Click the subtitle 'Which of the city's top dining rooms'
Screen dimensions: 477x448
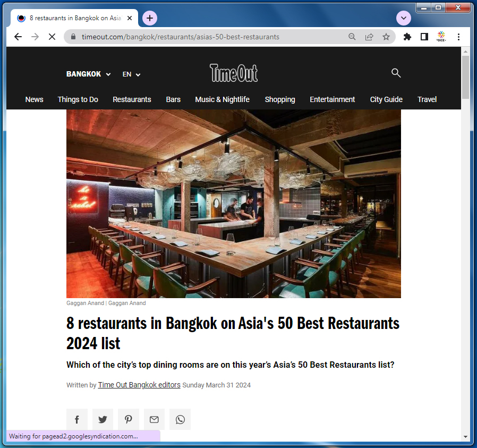pos(231,365)
